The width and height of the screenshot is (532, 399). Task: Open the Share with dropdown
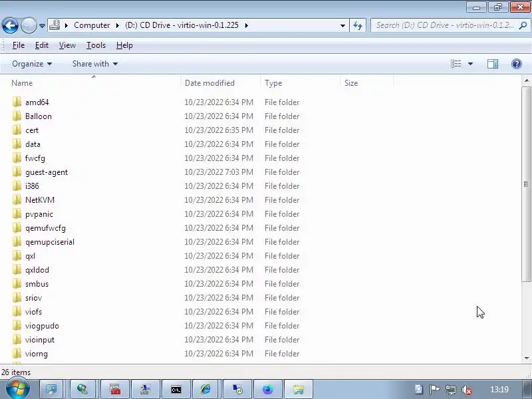point(95,64)
